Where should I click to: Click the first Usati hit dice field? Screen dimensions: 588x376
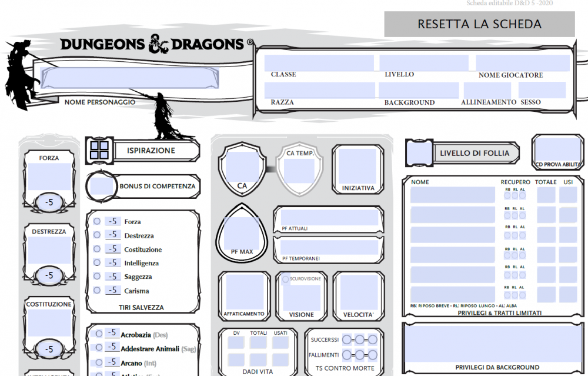click(280, 342)
